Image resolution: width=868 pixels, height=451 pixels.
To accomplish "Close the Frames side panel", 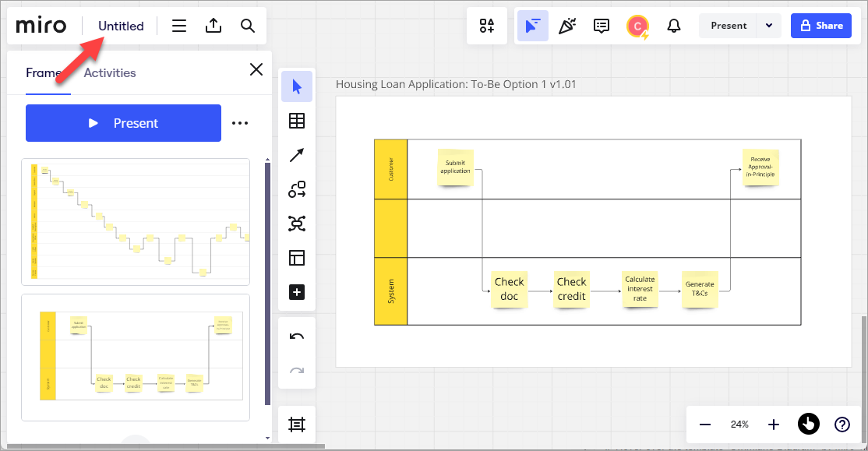I will (256, 70).
